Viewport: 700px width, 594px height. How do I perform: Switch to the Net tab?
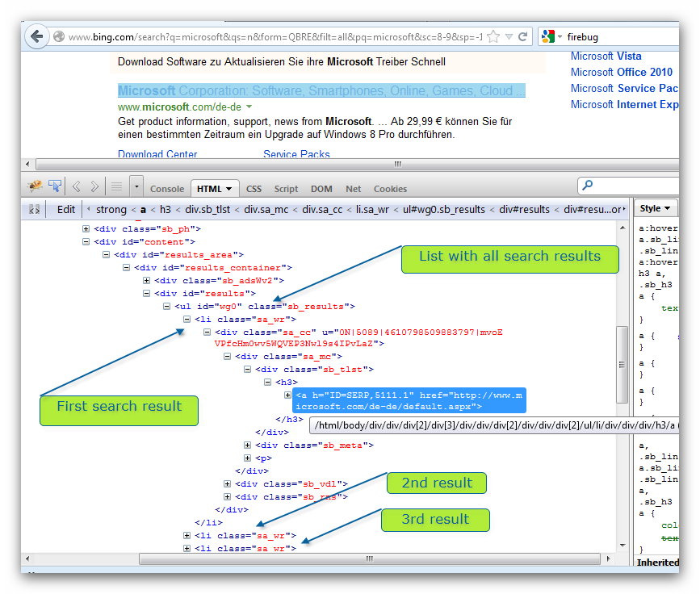353,188
